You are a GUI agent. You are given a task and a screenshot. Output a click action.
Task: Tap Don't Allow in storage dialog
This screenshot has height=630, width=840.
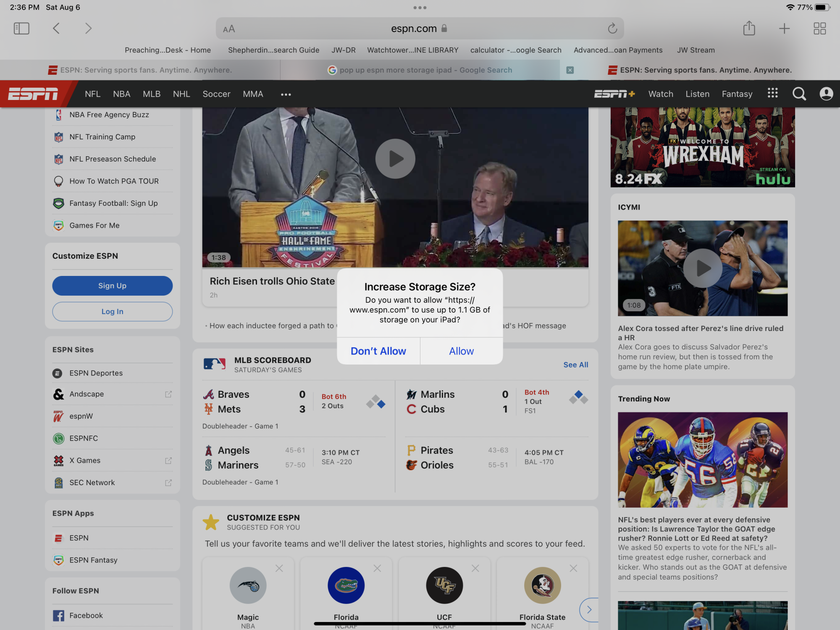378,351
